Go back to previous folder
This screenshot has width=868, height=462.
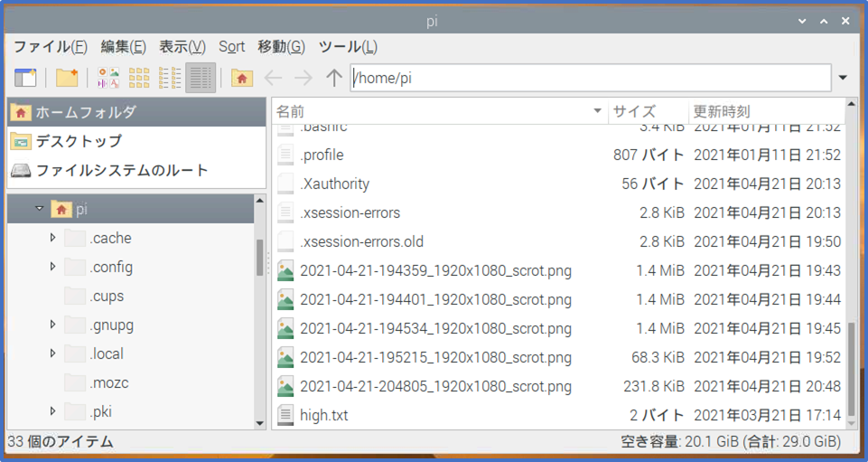tap(273, 78)
